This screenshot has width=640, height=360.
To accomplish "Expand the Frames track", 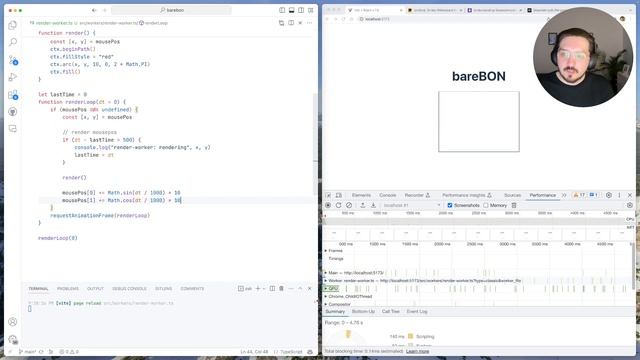I will coord(326,251).
